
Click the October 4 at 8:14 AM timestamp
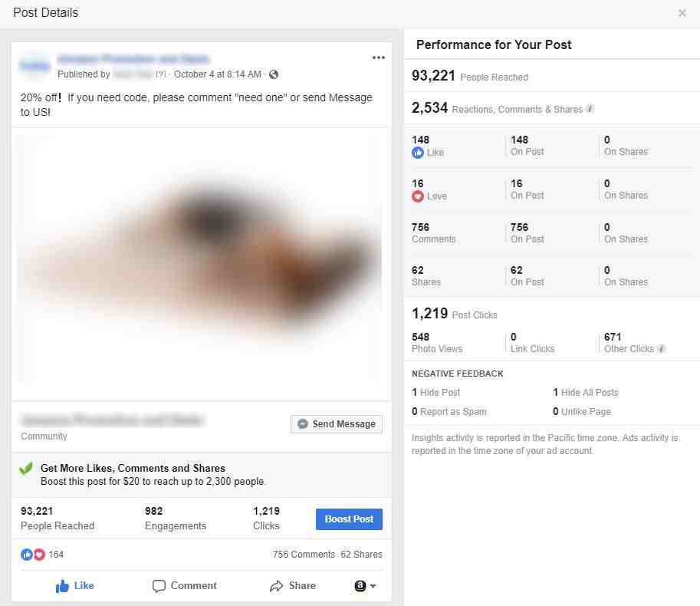pyautogui.click(x=218, y=74)
